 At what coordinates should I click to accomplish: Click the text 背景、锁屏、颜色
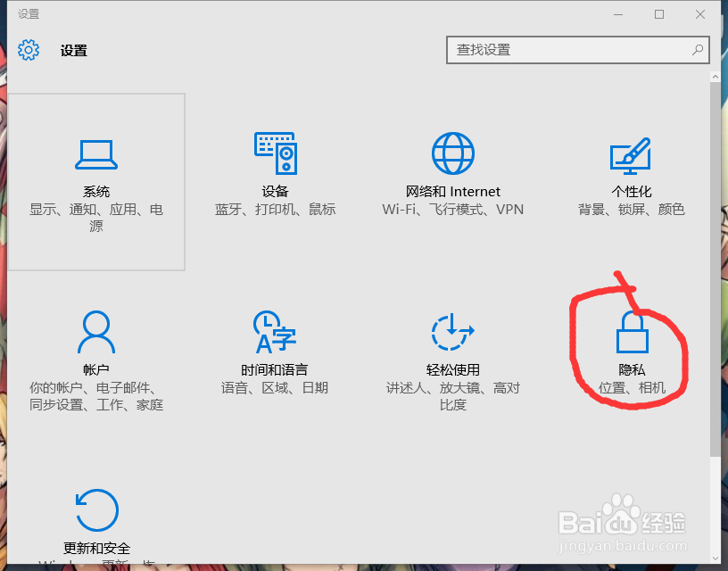631,210
